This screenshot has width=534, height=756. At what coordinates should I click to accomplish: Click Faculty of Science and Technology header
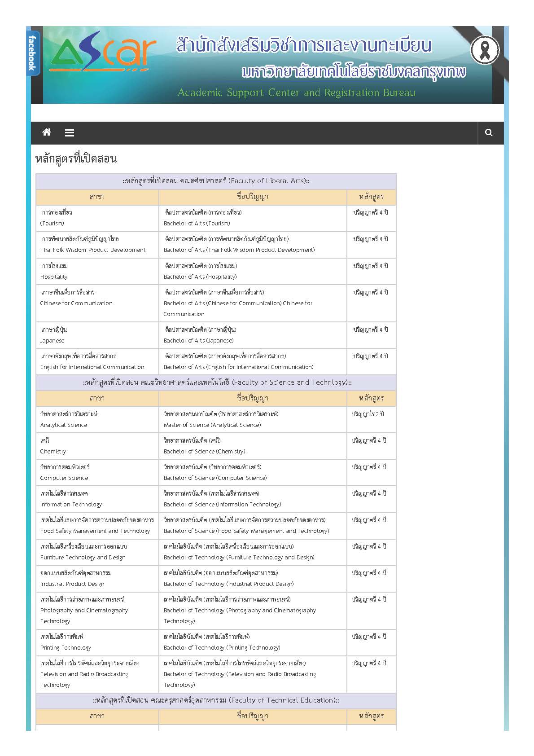click(216, 382)
